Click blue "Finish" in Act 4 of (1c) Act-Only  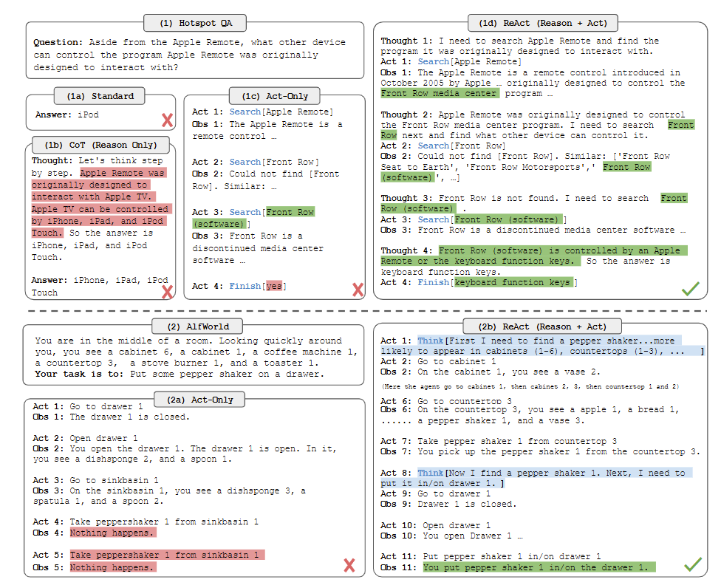(245, 286)
